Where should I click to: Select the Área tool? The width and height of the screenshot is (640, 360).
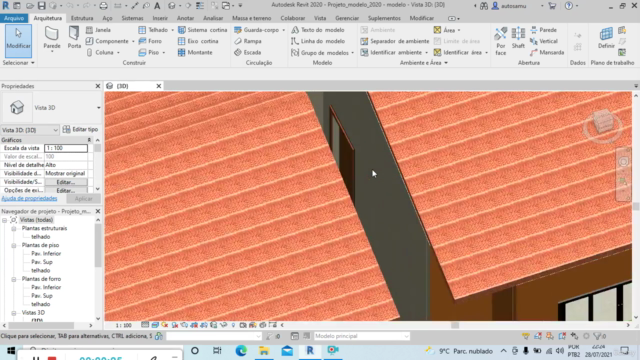pos(444,30)
